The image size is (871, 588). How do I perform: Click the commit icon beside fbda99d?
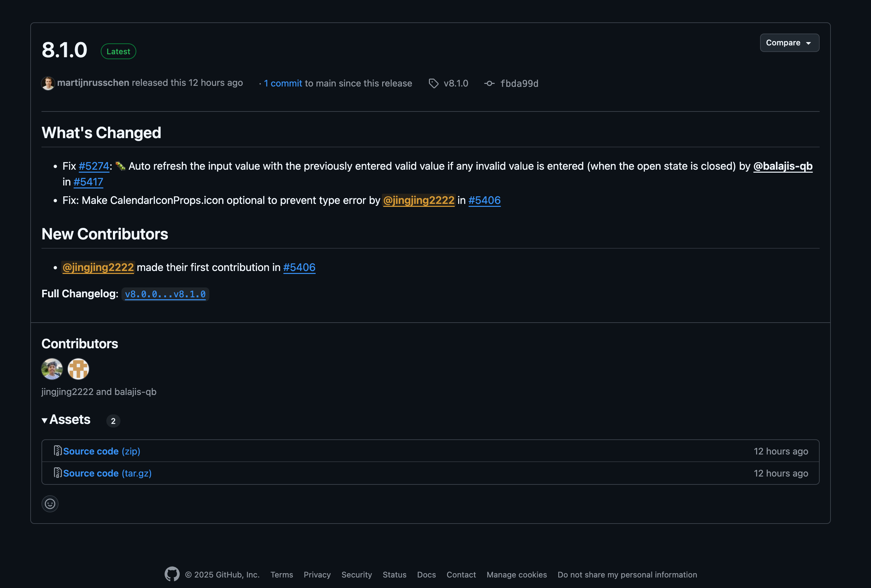tap(489, 83)
